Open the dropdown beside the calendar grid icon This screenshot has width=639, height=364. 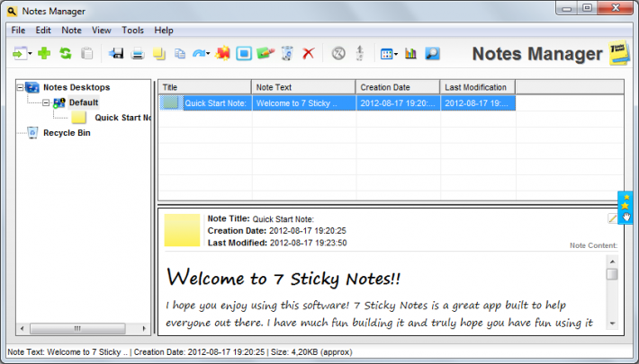click(396, 54)
